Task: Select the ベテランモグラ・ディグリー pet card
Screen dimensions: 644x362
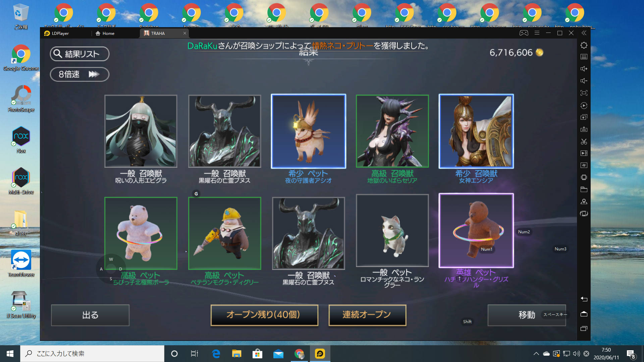Action: [x=225, y=233]
